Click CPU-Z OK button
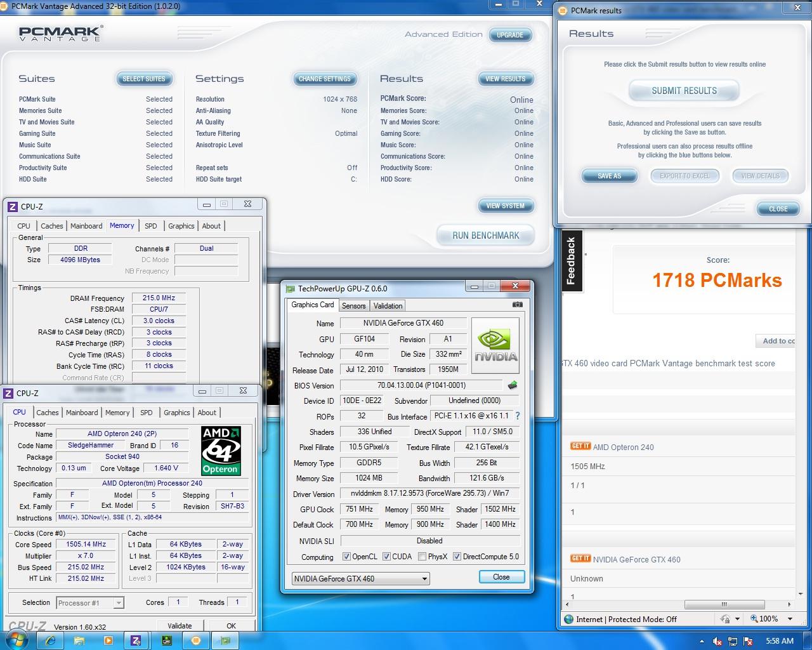Screen dimensions: 812x650 231,625
